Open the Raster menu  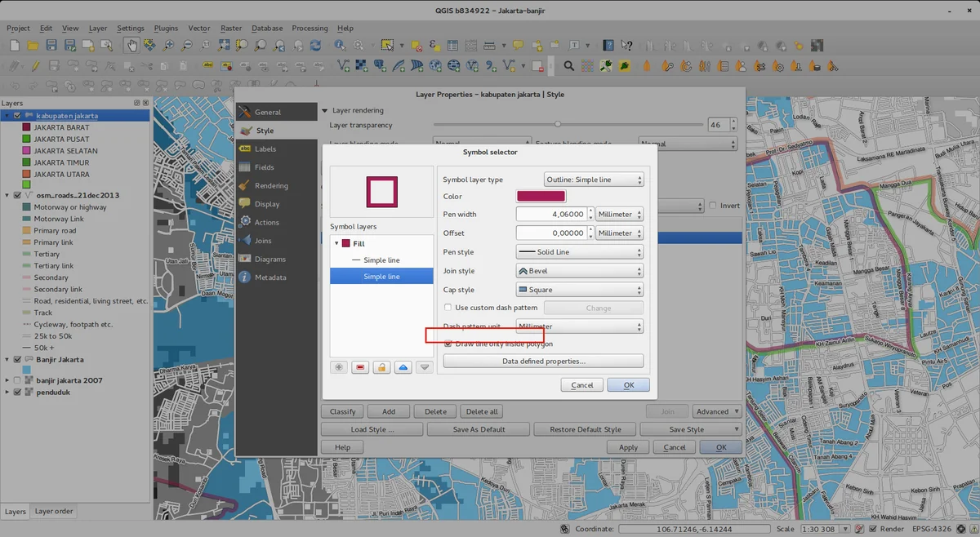231,28
